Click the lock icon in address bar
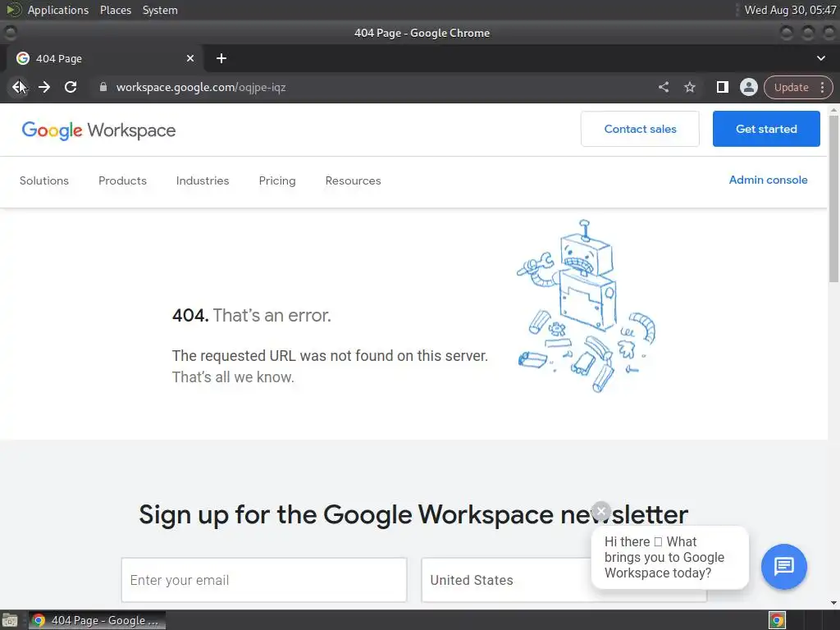This screenshot has width=840, height=630. click(x=103, y=87)
